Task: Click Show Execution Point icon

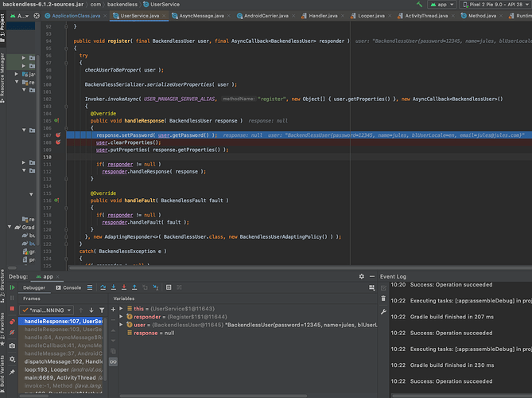Action: (90, 287)
